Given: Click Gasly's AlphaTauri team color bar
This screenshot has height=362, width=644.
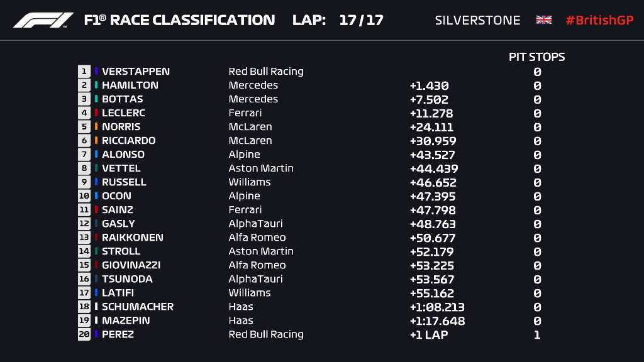Looking at the screenshot, I should tap(96, 223).
